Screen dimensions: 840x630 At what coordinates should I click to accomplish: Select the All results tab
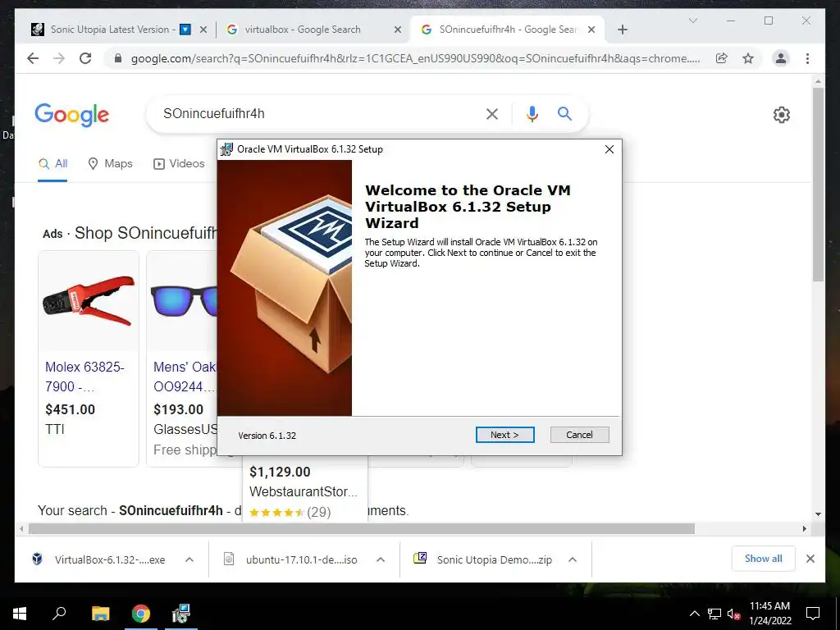[53, 163]
